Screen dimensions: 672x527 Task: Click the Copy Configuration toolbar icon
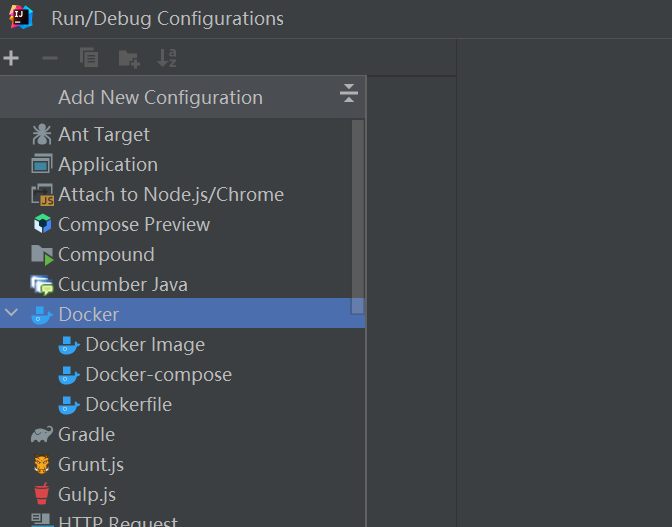pyautogui.click(x=89, y=57)
